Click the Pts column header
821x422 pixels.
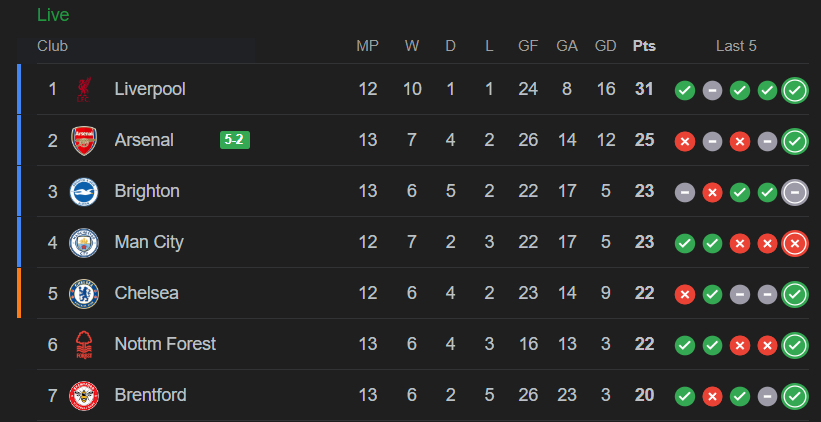tap(644, 46)
